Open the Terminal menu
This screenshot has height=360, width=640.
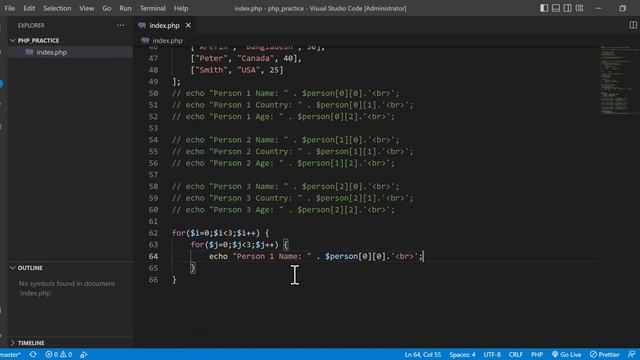pos(153,8)
